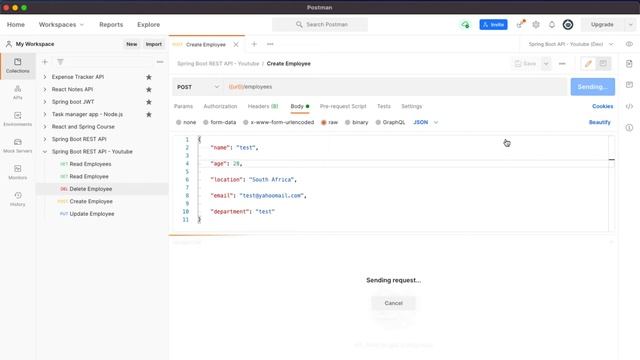Screen dimensions: 640x360
Task: Switch to the Tests tab
Action: point(384,107)
